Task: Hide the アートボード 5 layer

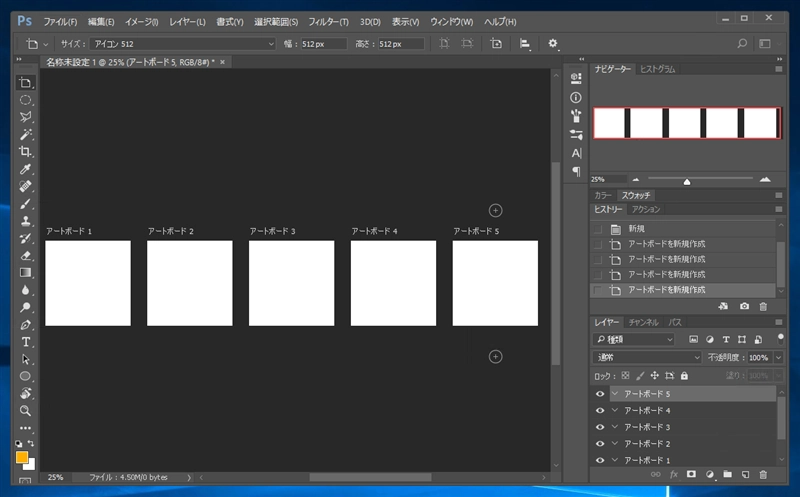Action: 599,394
